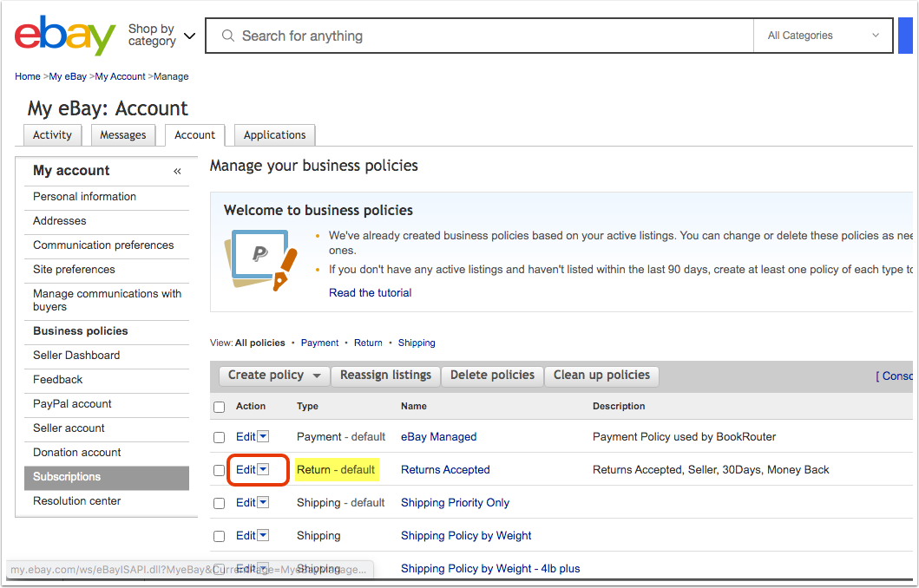This screenshot has height=588, width=919.
Task: Open Shipping Policy by Weight - 4lb plus
Action: point(490,569)
